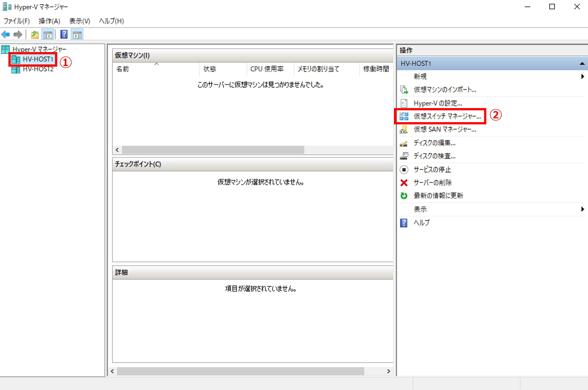
Task: Click the 新規 action label
Action: tap(420, 76)
